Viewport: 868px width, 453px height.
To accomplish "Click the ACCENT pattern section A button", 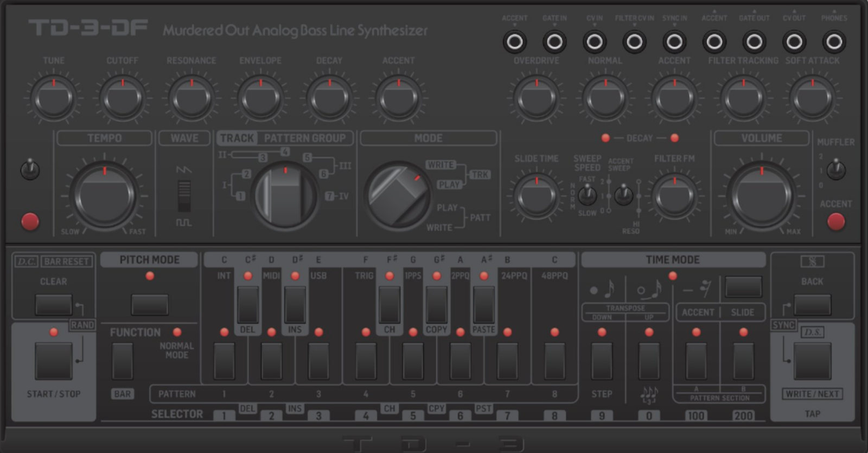I will (x=696, y=361).
